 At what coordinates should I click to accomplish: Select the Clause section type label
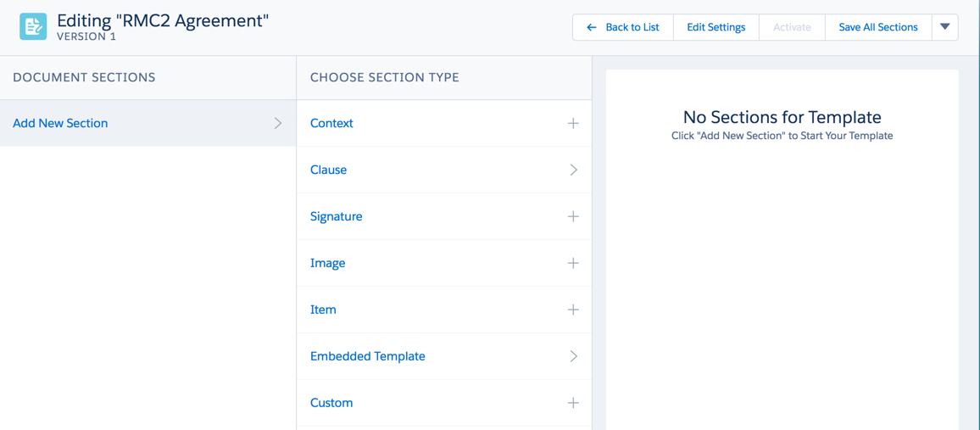(328, 170)
